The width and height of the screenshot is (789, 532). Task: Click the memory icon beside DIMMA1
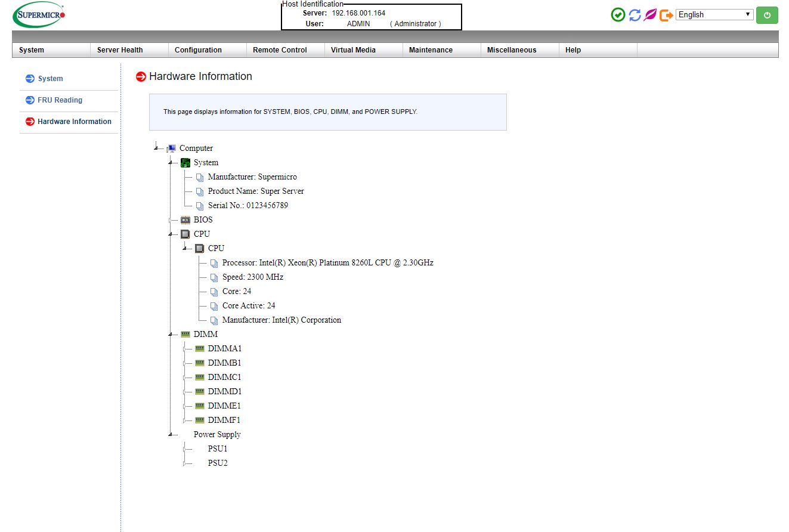pyautogui.click(x=200, y=348)
